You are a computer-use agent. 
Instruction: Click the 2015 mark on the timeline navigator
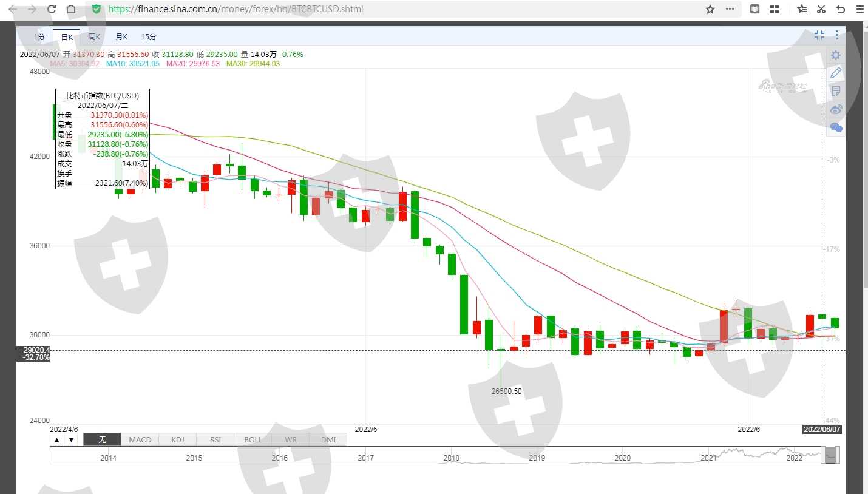[194, 458]
